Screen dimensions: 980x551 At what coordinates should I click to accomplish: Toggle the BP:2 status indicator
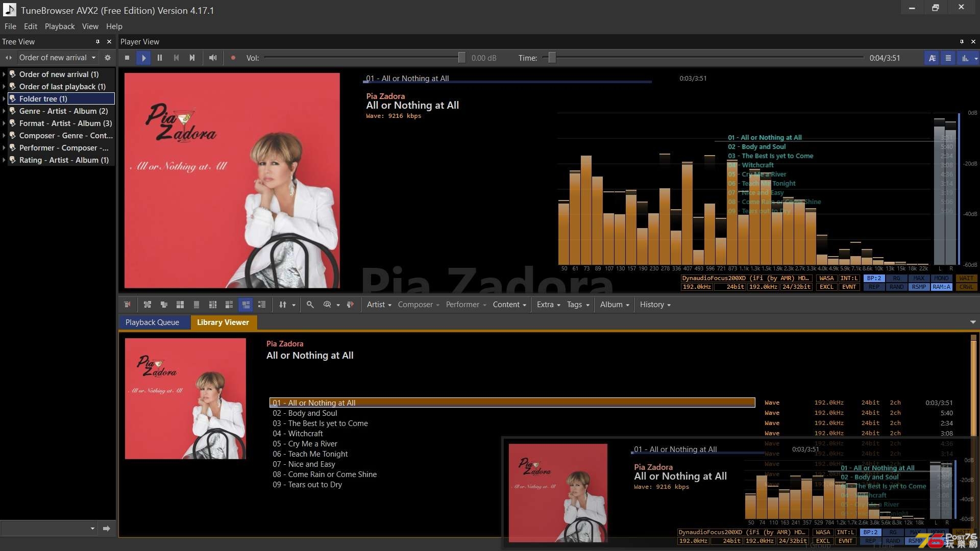tap(874, 279)
